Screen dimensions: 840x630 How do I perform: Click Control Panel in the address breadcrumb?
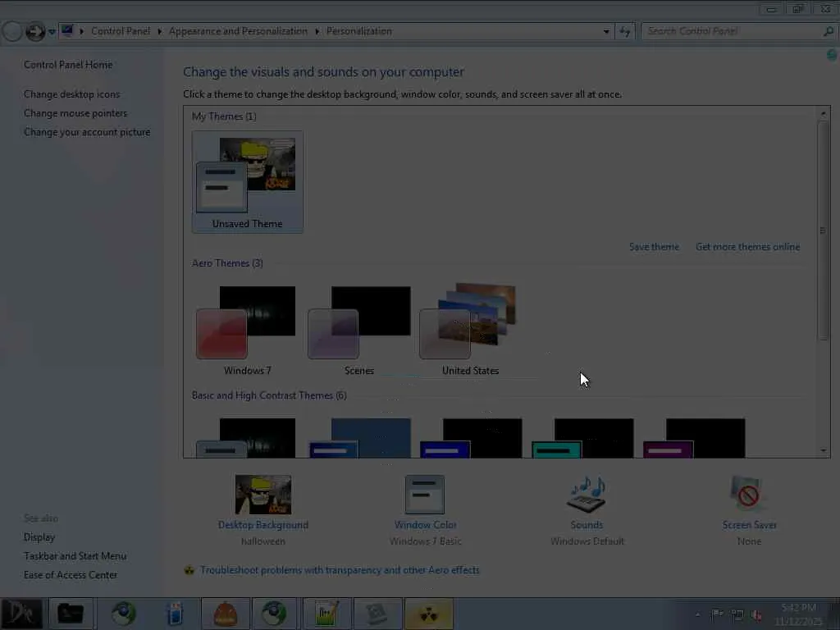coord(121,31)
